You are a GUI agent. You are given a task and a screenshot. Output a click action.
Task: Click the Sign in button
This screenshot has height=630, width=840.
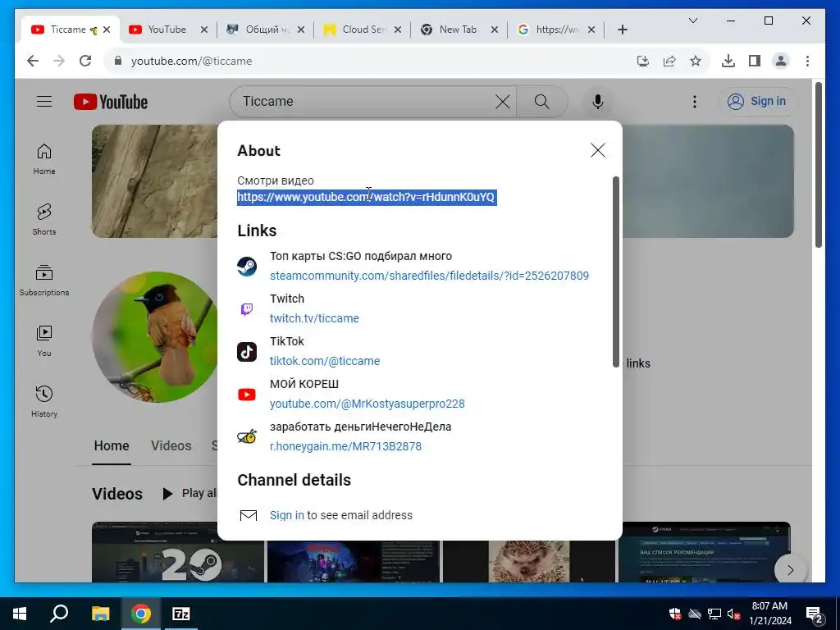point(758,101)
